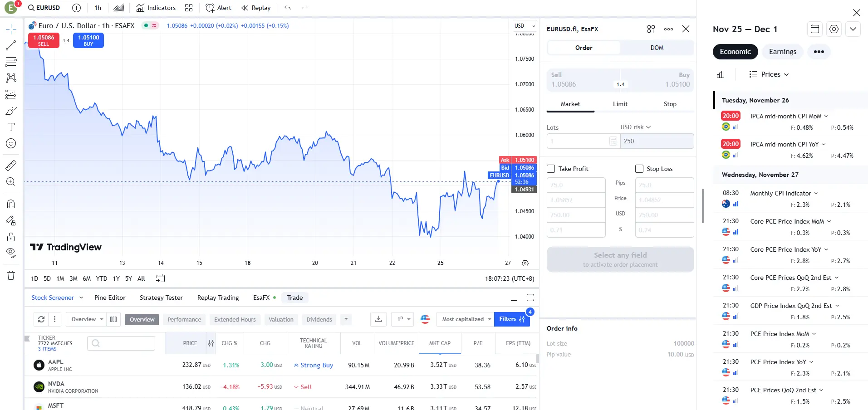Expand IPCA mid-month CPI MoM event

coord(789,116)
